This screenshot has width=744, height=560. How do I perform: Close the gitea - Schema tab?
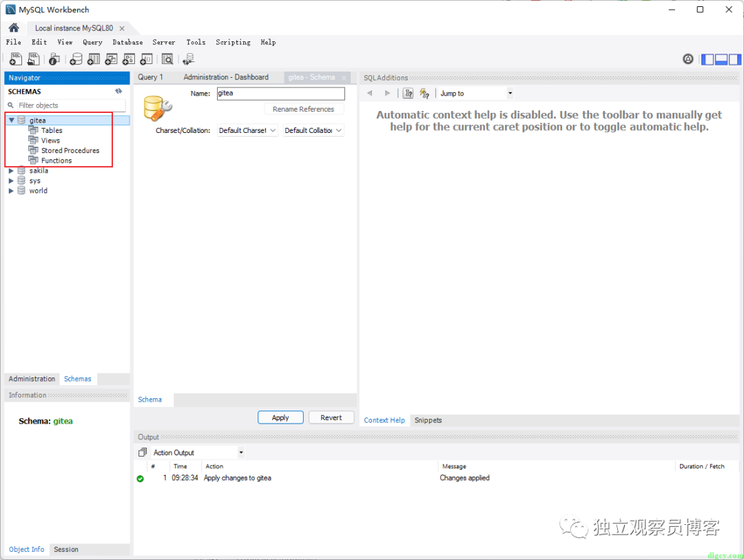[x=344, y=78]
